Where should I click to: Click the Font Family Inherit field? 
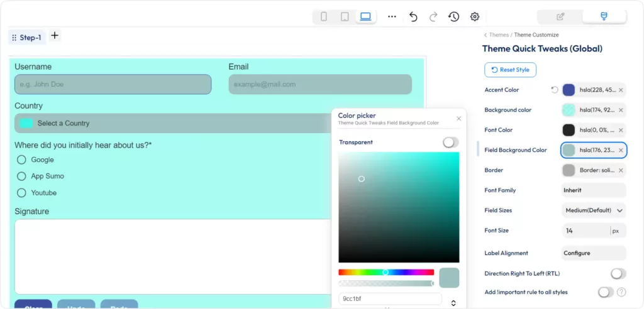click(594, 190)
